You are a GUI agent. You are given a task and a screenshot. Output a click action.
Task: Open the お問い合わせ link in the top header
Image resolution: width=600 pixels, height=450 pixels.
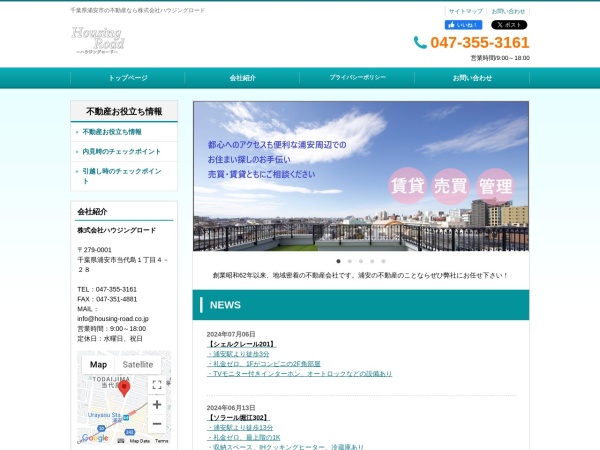(508, 11)
